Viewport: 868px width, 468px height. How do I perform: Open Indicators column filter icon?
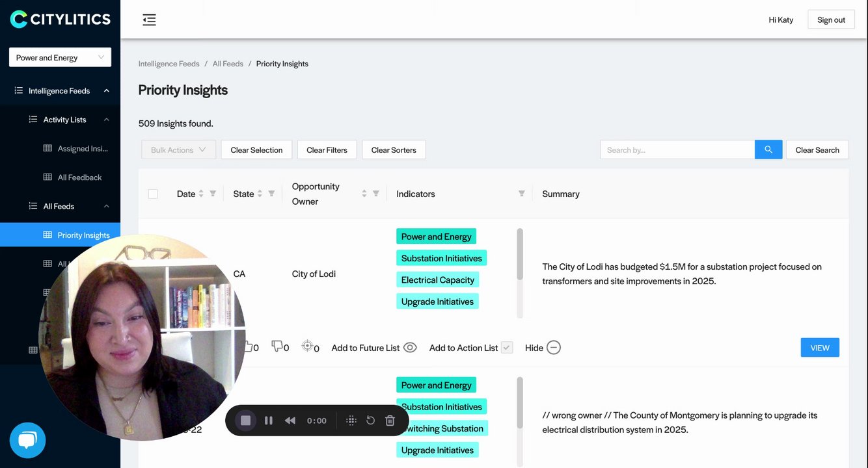[x=521, y=194]
